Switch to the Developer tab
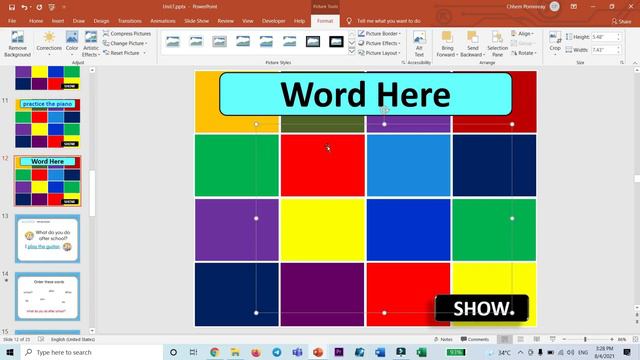This screenshot has width=640, height=360. tap(273, 21)
